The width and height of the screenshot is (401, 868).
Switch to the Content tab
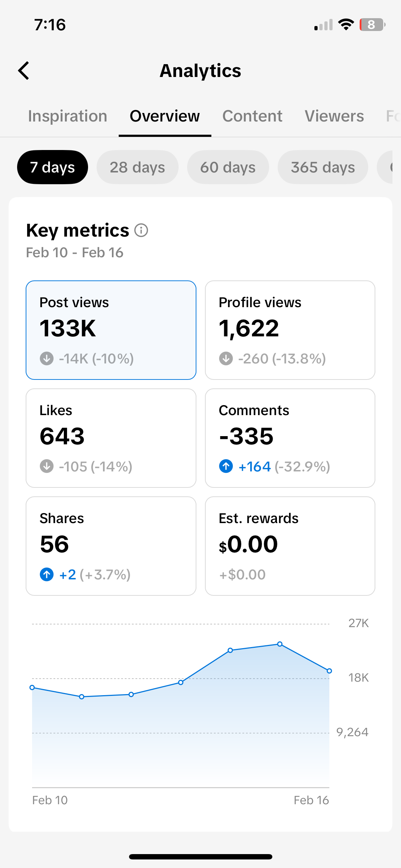(252, 116)
